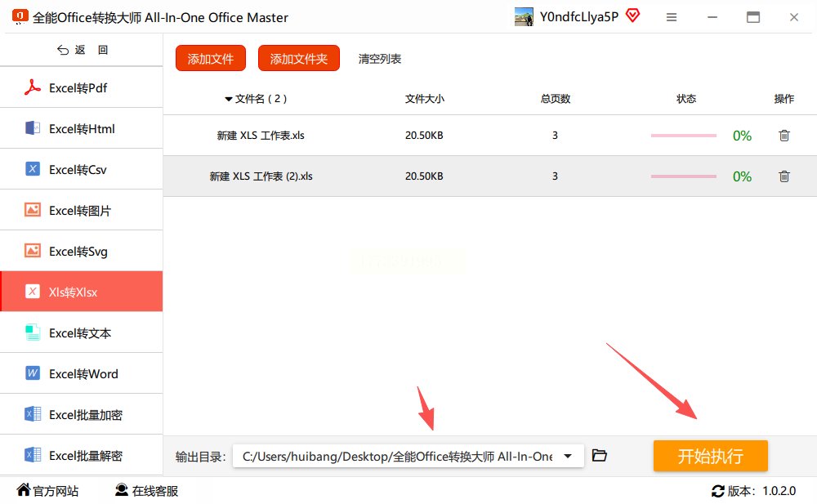Toggle sort arrow beside 文件名 header
Image resolution: width=817 pixels, height=504 pixels.
point(228,99)
